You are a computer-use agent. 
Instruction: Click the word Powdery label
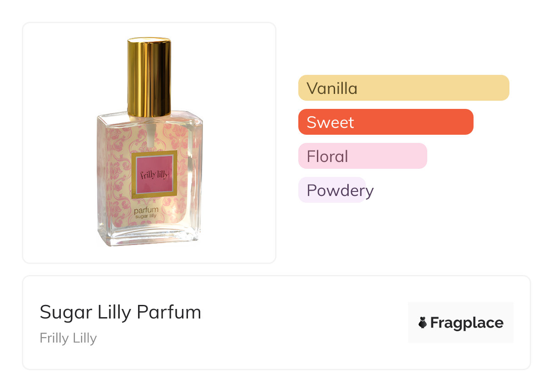click(340, 191)
